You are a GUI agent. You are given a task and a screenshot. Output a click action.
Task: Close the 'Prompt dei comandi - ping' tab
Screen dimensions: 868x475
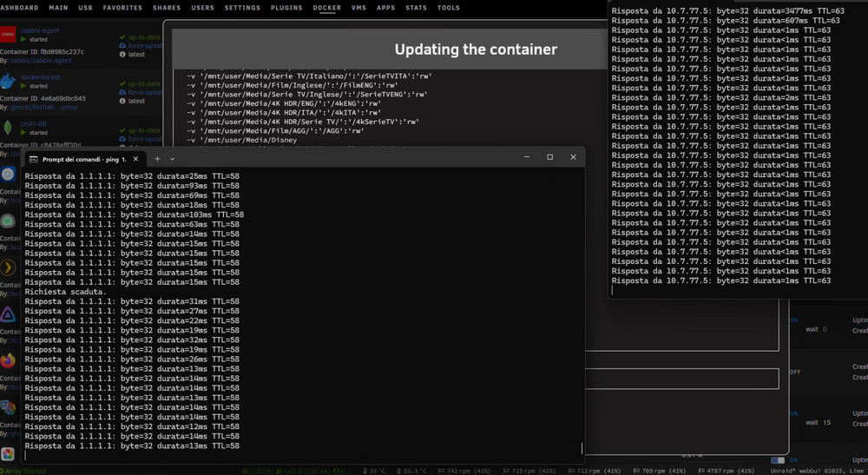click(135, 159)
